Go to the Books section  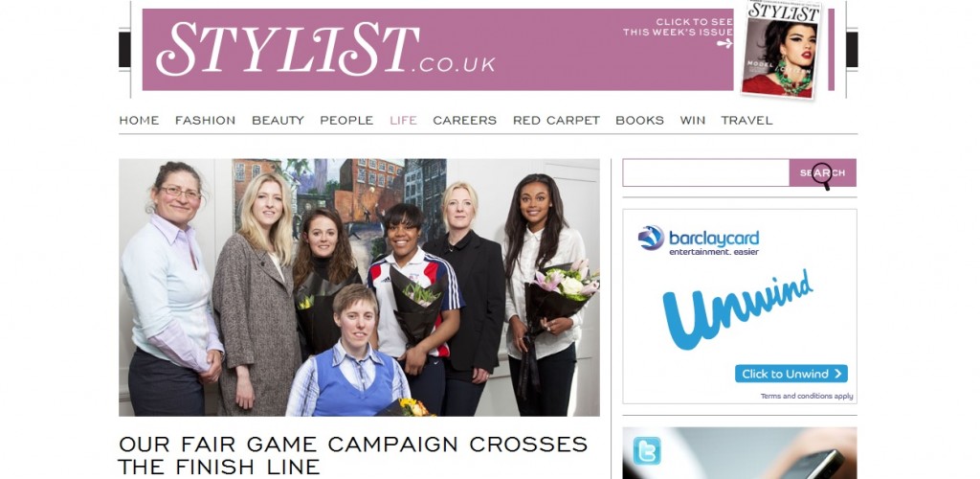click(x=639, y=120)
